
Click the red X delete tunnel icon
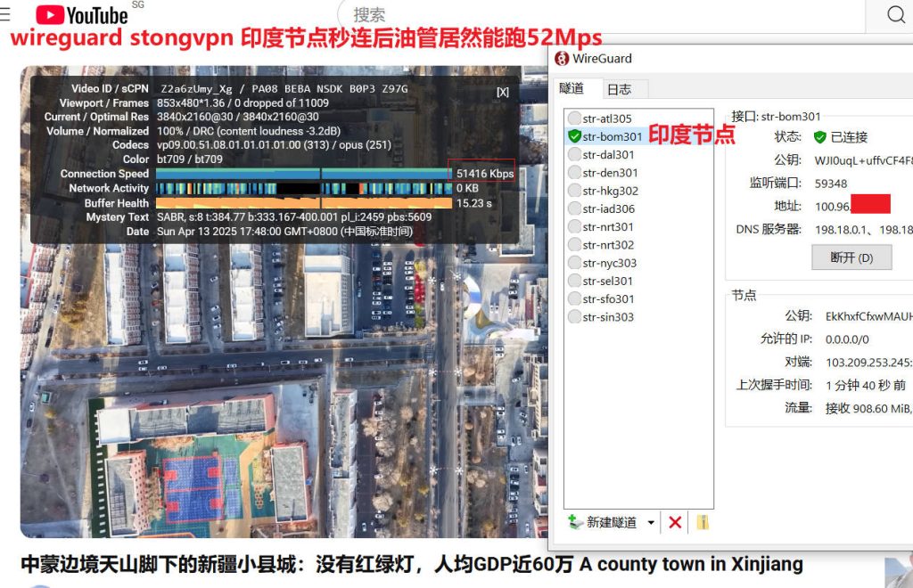675,522
